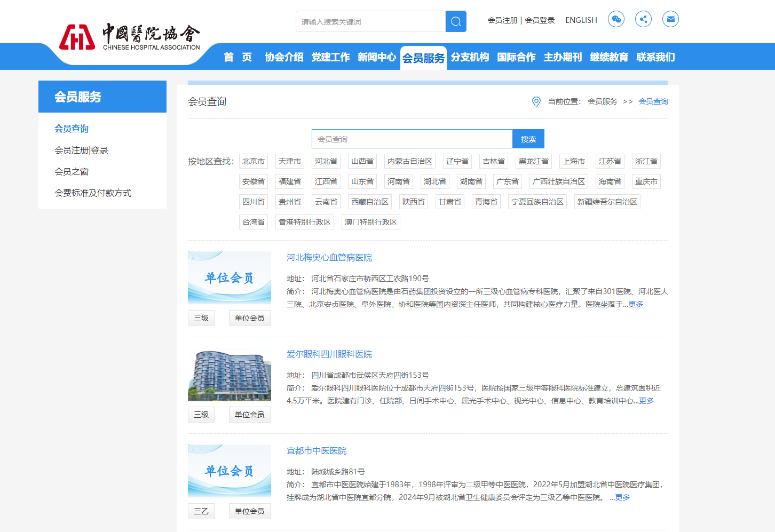Open the 河北梅奥心血管病医院 title link
The width and height of the screenshot is (775, 532).
point(329,258)
